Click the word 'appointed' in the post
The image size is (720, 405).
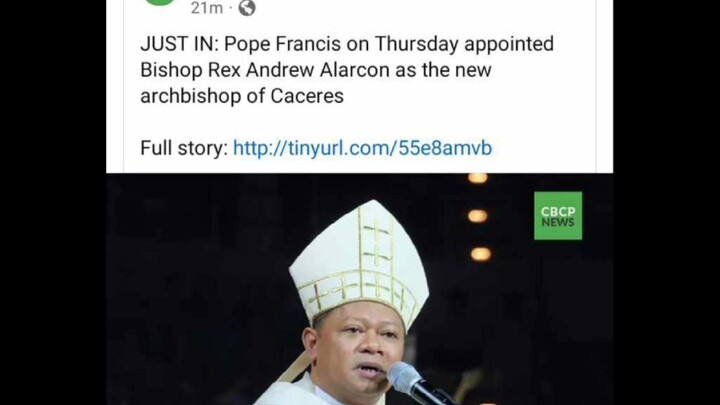pos(509,45)
